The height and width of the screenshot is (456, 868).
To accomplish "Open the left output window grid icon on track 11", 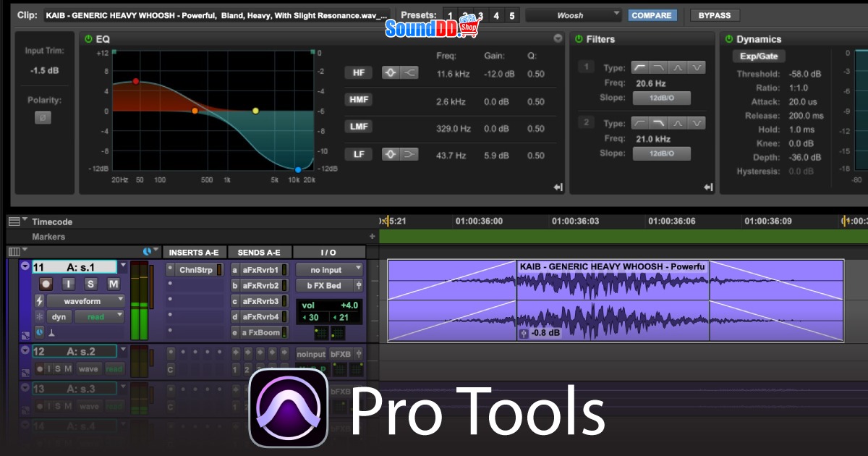I will coord(320,333).
